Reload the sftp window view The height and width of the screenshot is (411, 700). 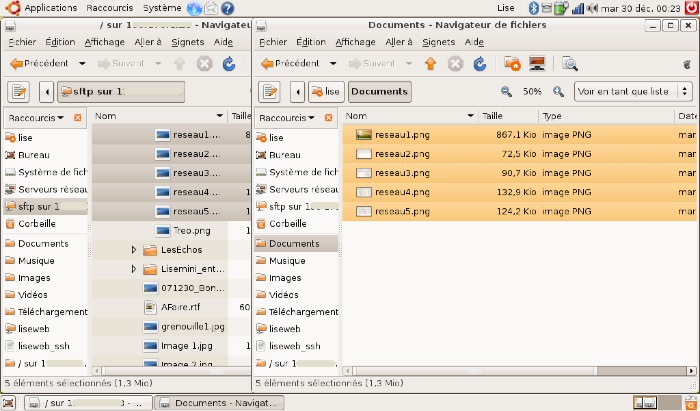pyautogui.click(x=229, y=63)
